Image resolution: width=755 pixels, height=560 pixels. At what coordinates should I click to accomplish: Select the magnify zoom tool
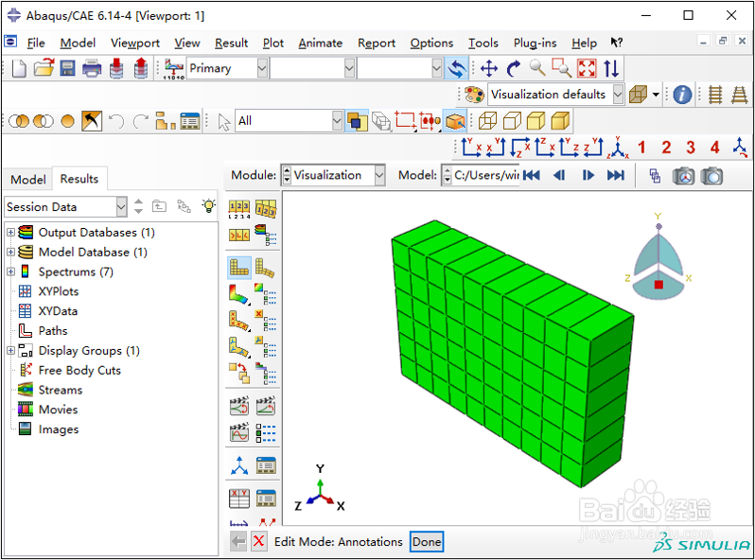tap(537, 68)
